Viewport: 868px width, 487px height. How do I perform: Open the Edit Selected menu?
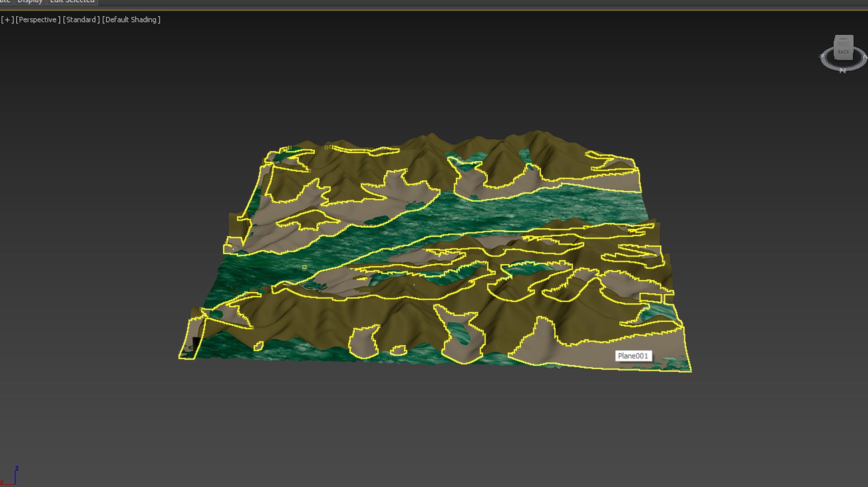[72, 2]
